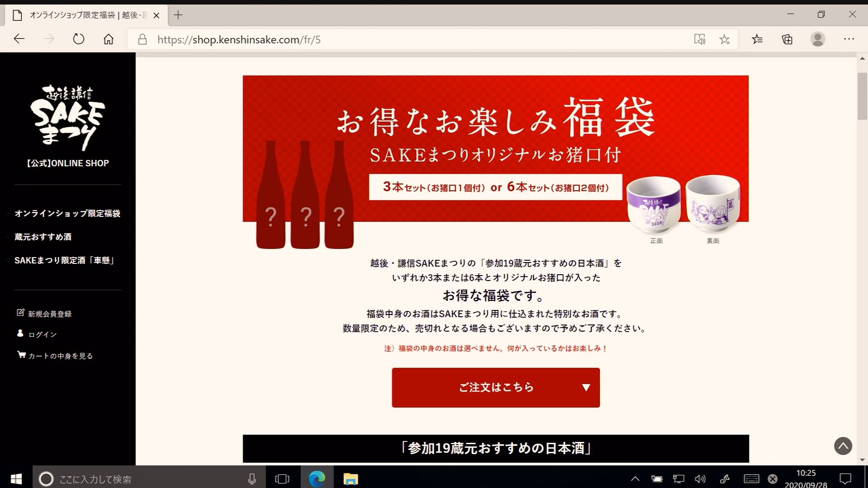The width and height of the screenshot is (868, 488).
Task: Click the home page icon
Action: tap(108, 39)
